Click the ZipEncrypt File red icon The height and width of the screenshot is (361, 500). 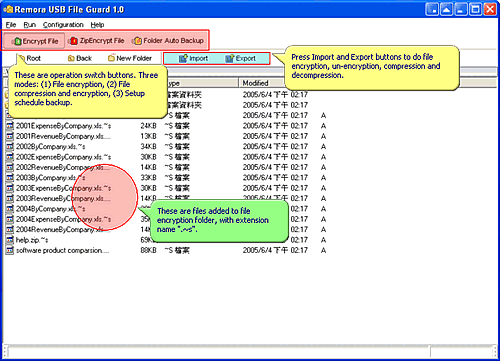[74, 41]
